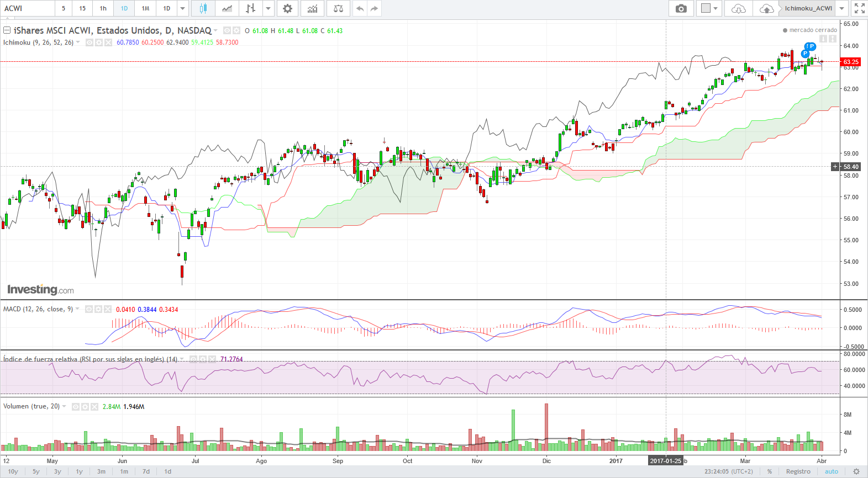Select 5 minute interval

point(64,8)
